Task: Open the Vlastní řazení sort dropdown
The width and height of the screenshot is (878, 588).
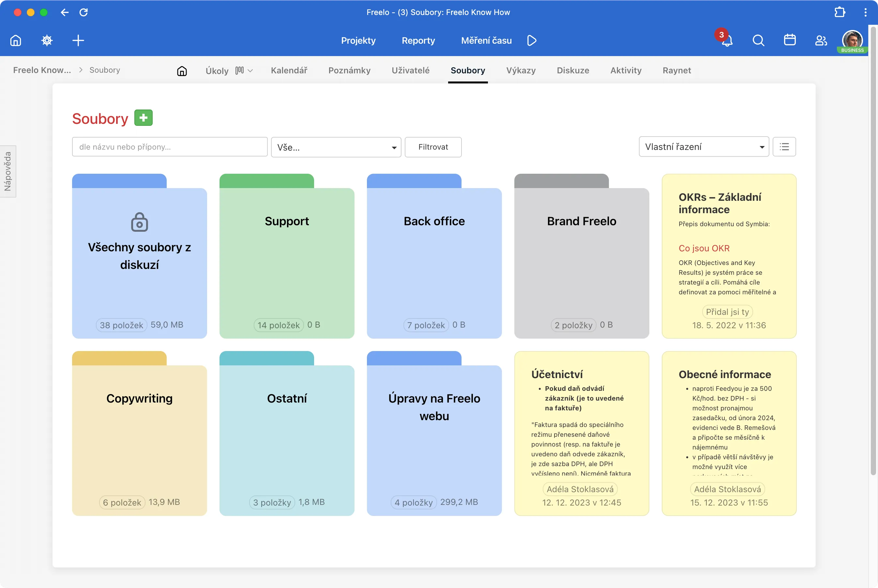Action: [x=704, y=147]
